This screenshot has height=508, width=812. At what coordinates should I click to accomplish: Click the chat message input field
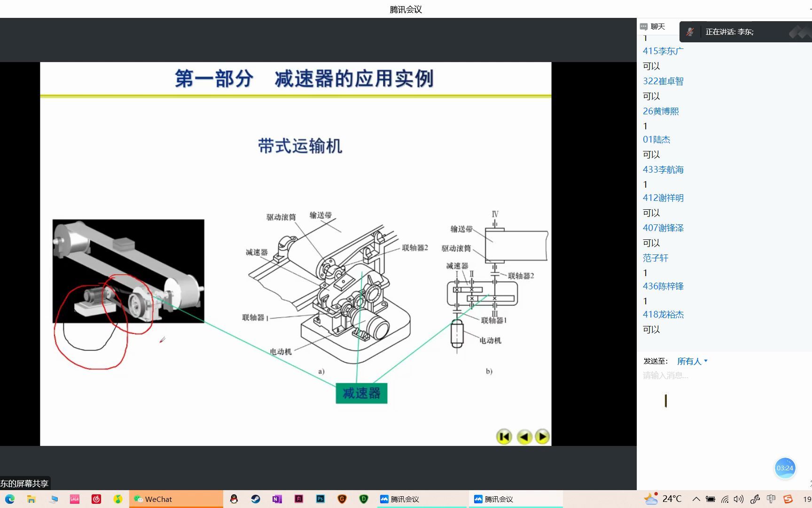click(x=724, y=375)
